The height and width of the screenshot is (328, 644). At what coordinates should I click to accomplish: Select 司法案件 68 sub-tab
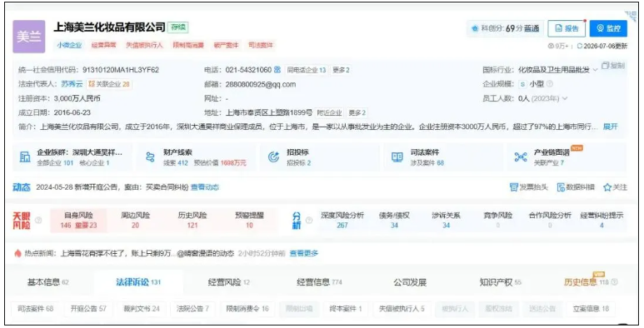35,309
